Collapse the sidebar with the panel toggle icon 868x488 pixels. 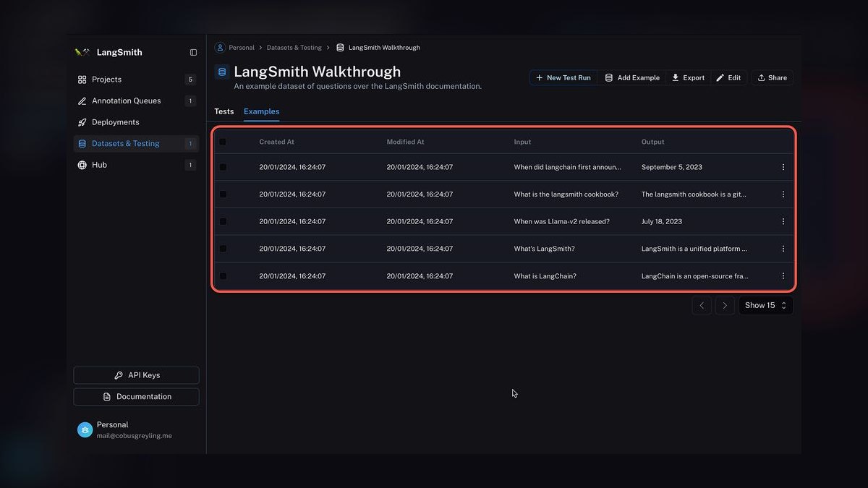[x=193, y=52]
